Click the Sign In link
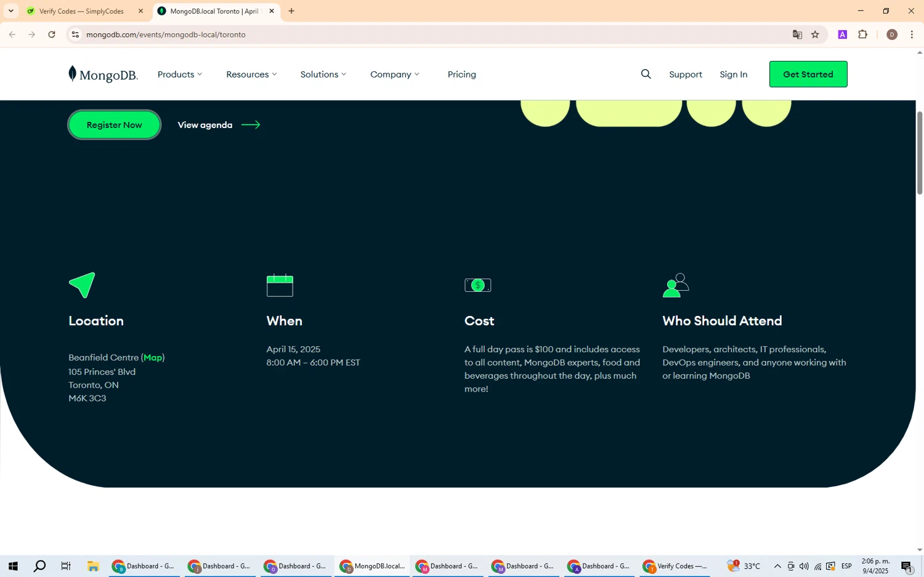Screen dimensions: 924x577 tap(734, 74)
